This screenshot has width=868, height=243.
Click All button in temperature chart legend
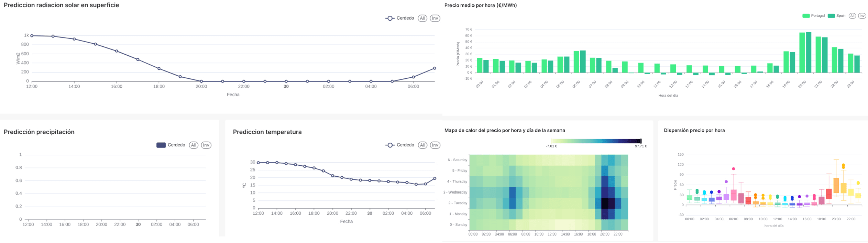(422, 145)
